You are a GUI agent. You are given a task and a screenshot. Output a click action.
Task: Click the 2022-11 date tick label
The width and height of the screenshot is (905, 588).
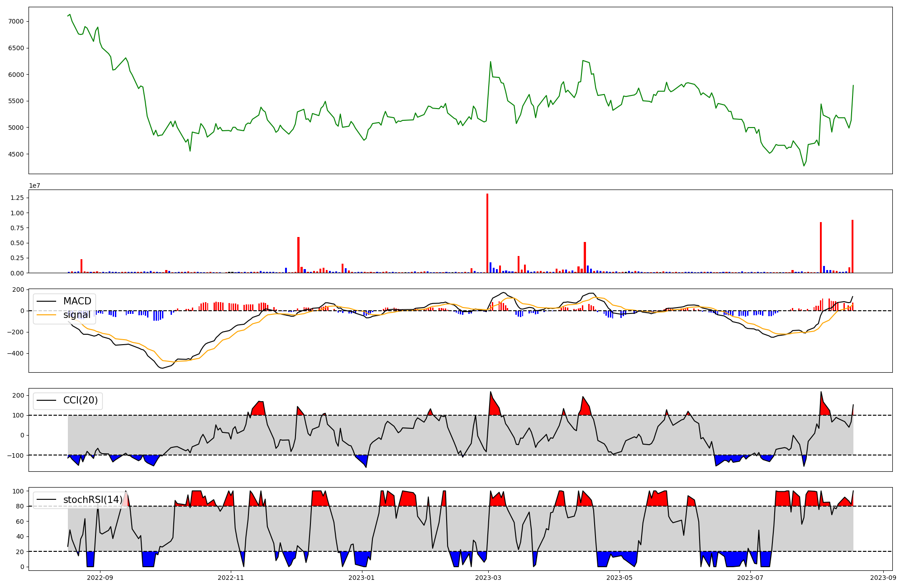pyautogui.click(x=231, y=577)
